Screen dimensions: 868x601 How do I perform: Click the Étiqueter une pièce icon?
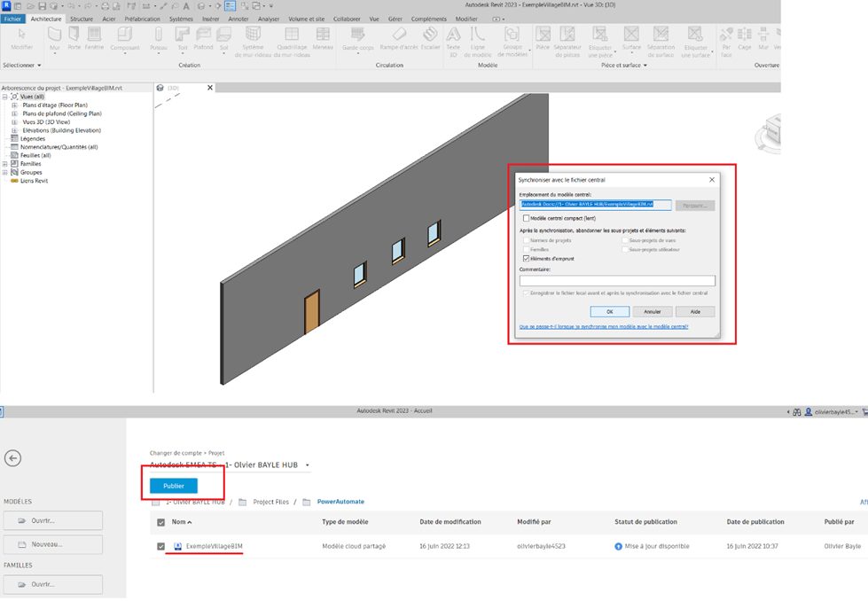[x=600, y=35]
